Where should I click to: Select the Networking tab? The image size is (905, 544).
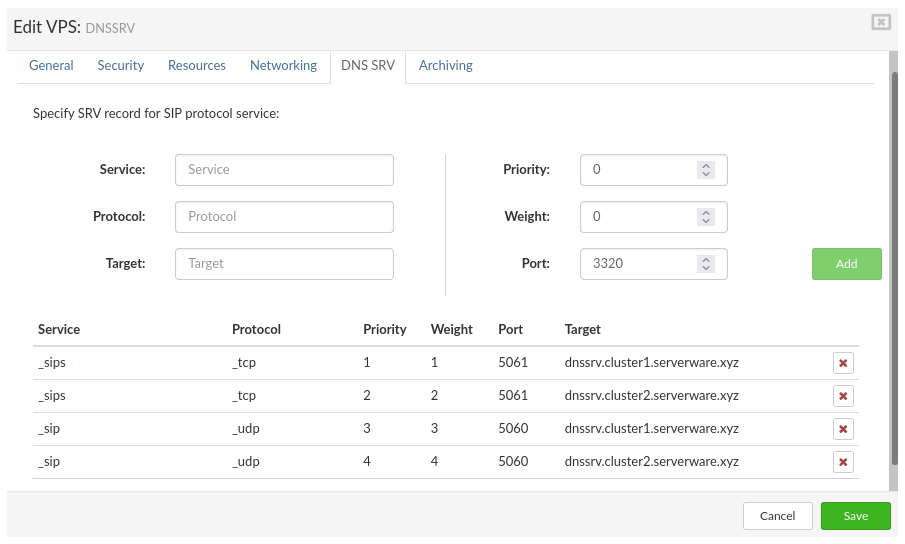283,65
